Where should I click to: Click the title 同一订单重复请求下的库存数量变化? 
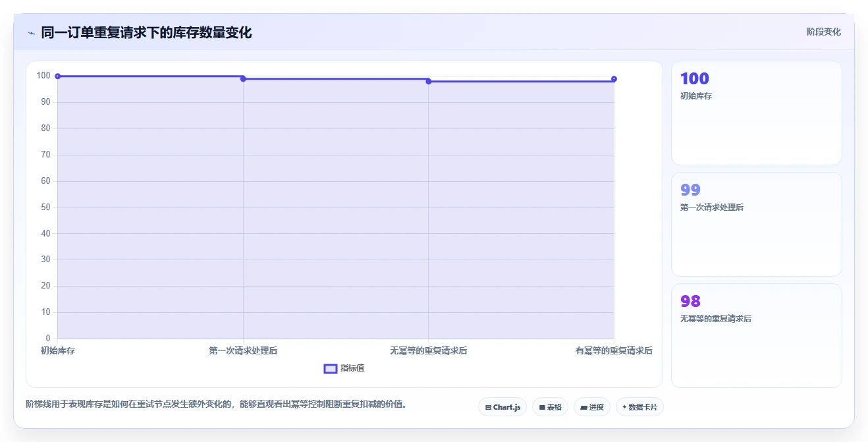(146, 32)
